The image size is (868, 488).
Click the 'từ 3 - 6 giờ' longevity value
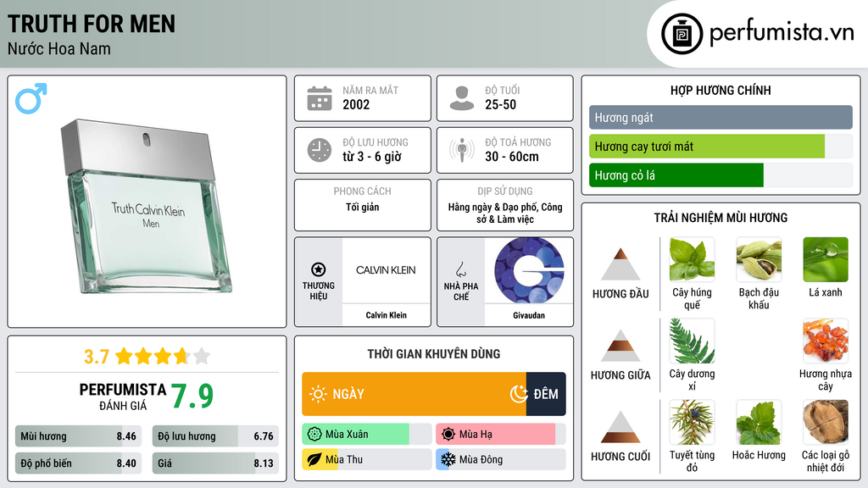(x=372, y=157)
